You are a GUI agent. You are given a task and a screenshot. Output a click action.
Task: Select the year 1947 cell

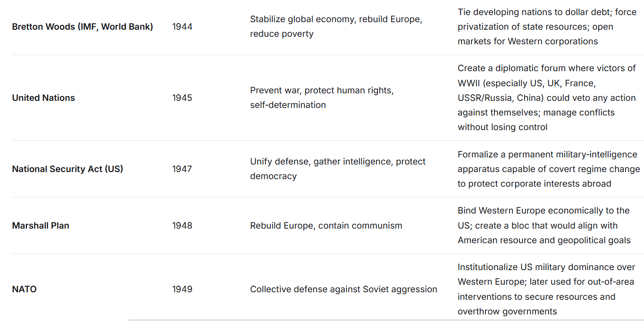pyautogui.click(x=182, y=169)
